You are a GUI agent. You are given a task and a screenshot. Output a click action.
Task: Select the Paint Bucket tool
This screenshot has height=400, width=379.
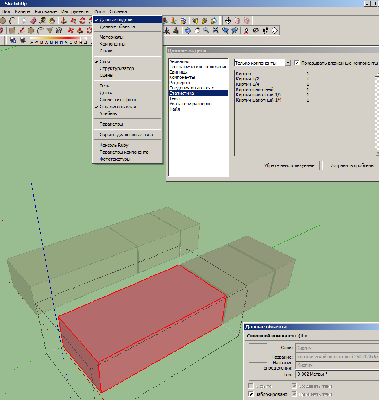pyautogui.click(x=52, y=21)
